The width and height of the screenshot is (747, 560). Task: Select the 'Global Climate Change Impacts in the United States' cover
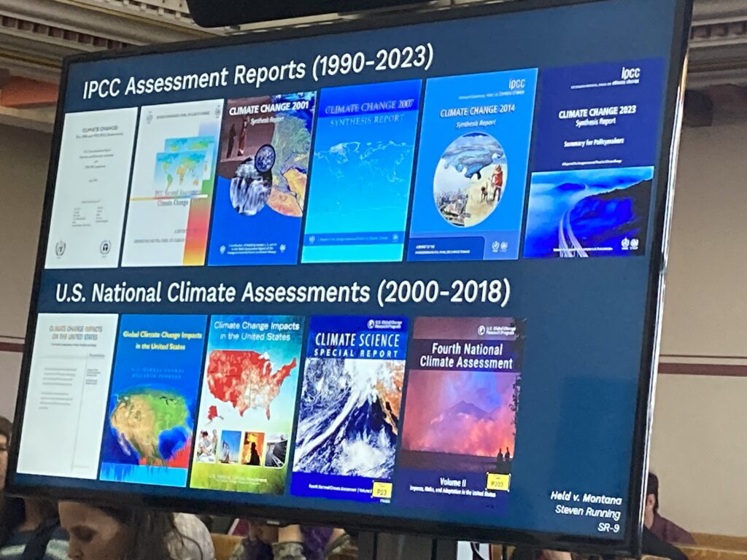coord(153,400)
